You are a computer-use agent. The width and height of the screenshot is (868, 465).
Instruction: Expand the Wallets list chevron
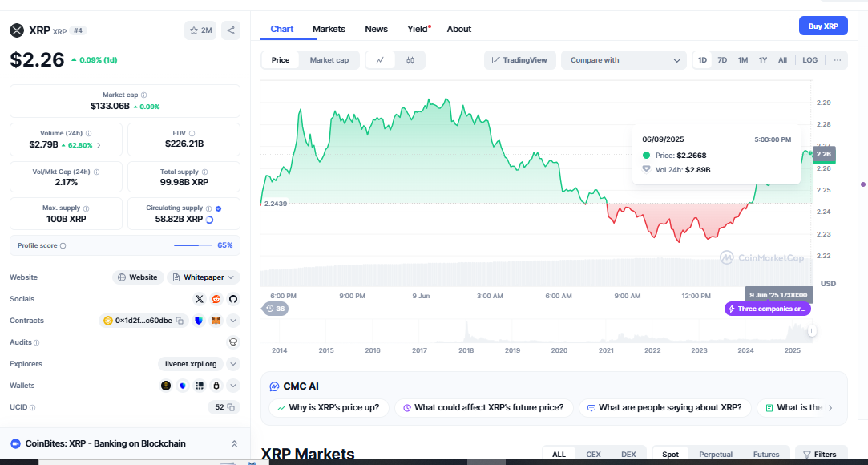point(233,386)
